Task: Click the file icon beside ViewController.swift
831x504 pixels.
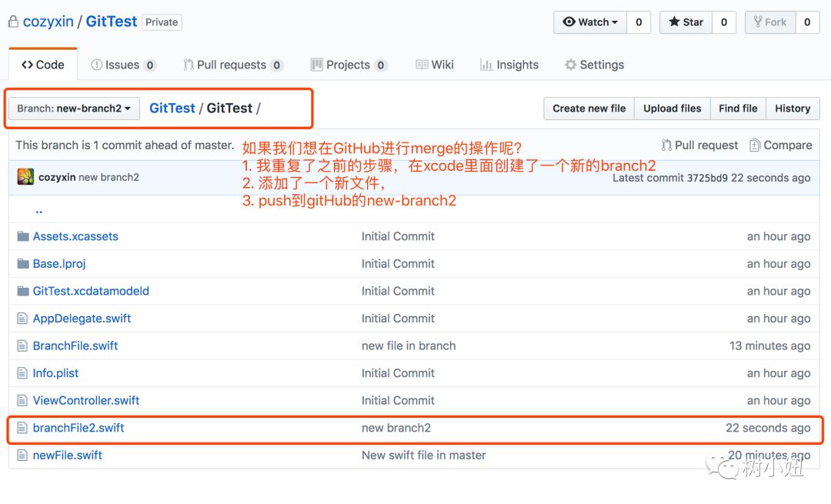Action: 22,401
